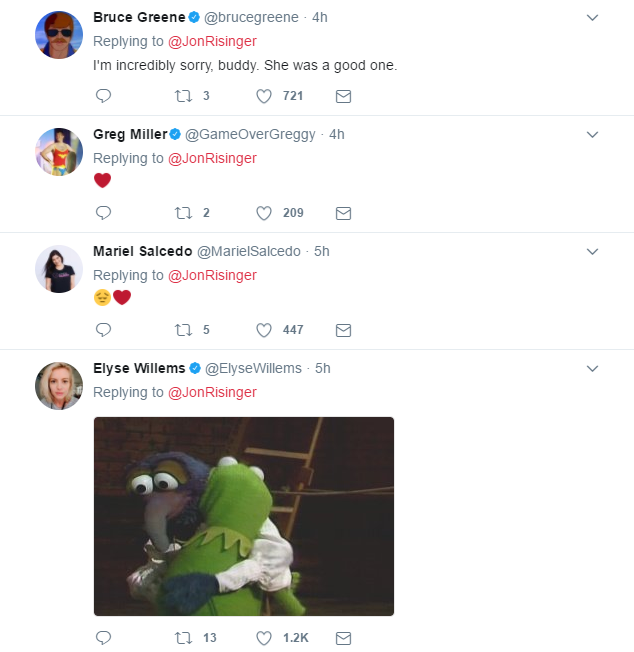
Task: Send Bruce Greene's tweet via Direct Message
Action: coord(343,96)
